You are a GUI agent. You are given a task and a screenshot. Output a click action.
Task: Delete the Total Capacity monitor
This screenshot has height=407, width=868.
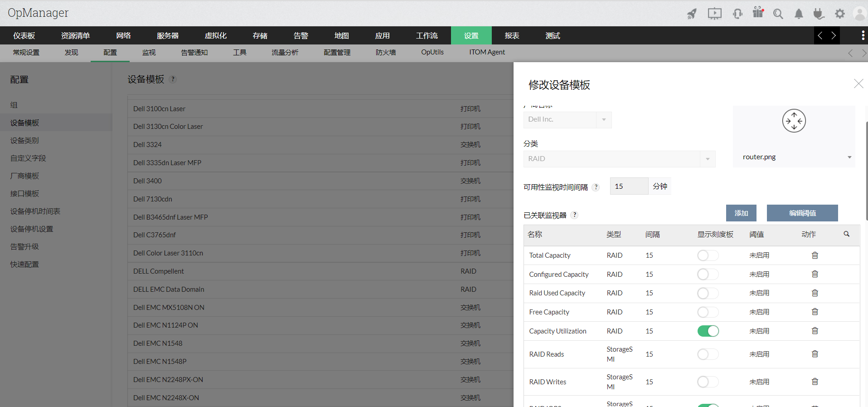click(x=815, y=255)
